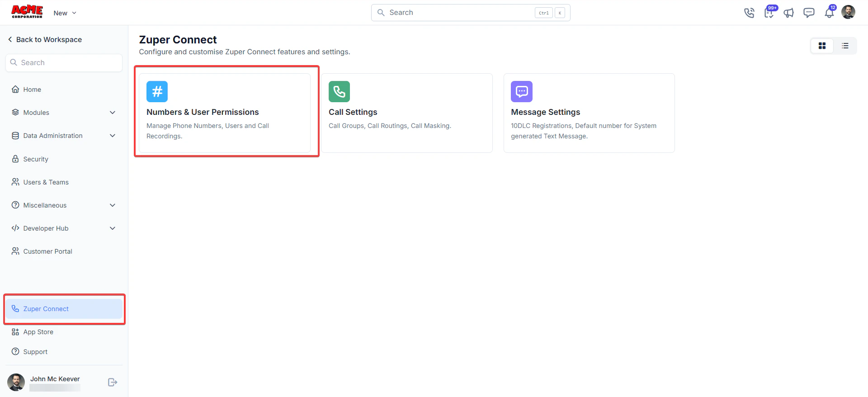Switch to grid view layout
This screenshot has width=868, height=397.
click(822, 46)
